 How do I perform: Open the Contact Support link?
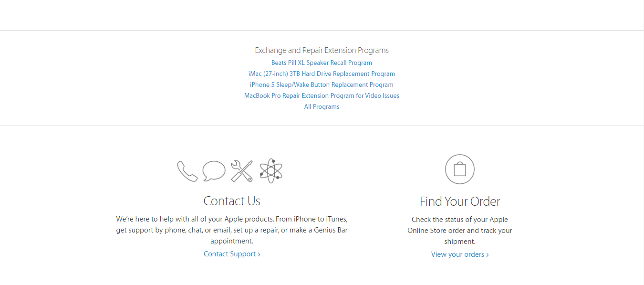tap(232, 254)
